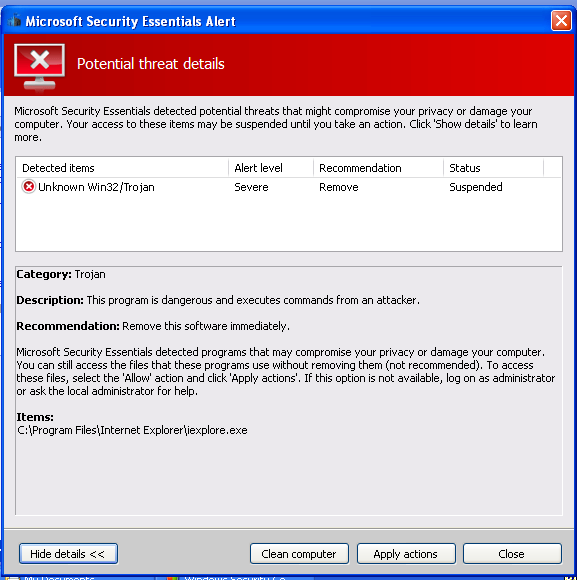The image size is (577, 580).
Task: Click the Potential threat details heading
Action: pos(151,64)
